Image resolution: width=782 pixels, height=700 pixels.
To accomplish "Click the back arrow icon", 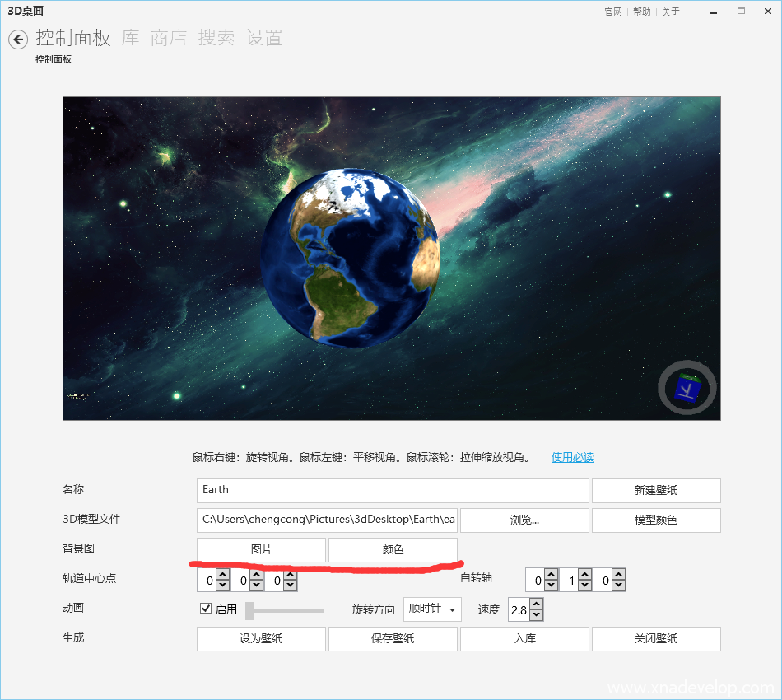I will (x=18, y=40).
